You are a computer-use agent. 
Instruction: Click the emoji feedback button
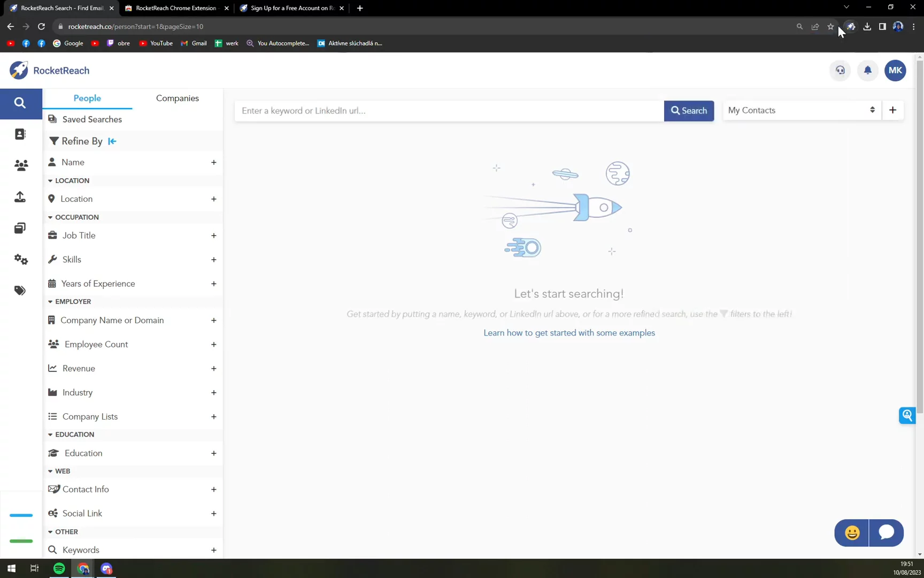[852, 533]
